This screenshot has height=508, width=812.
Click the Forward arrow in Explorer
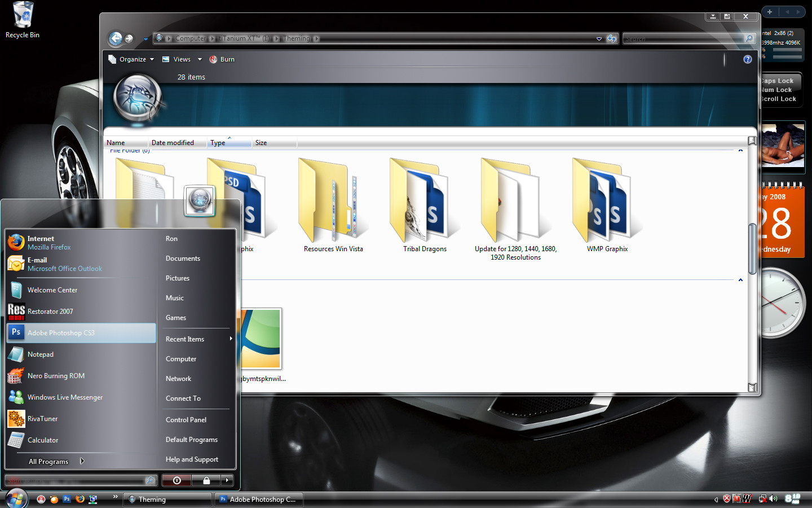pyautogui.click(x=129, y=38)
